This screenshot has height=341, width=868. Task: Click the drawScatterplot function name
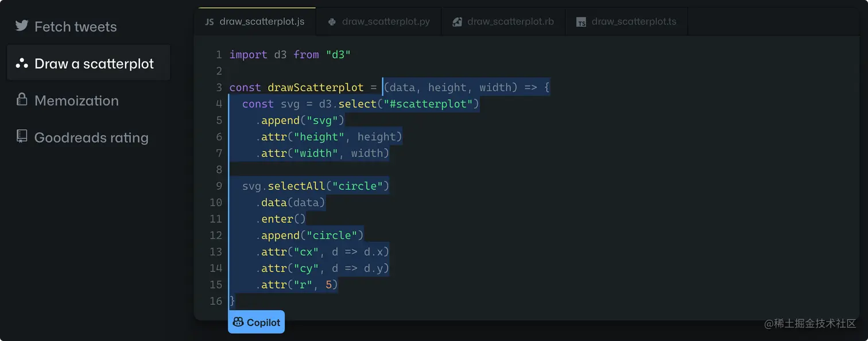point(316,87)
